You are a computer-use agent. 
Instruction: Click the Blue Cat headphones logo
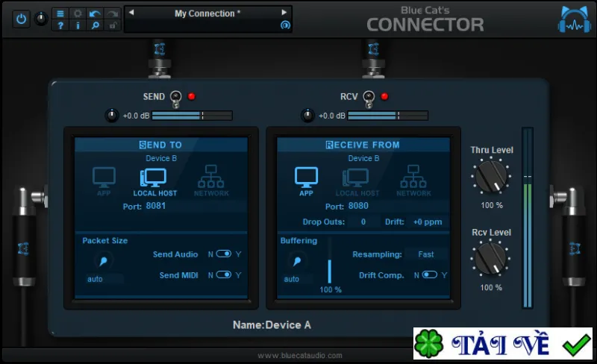575,19
